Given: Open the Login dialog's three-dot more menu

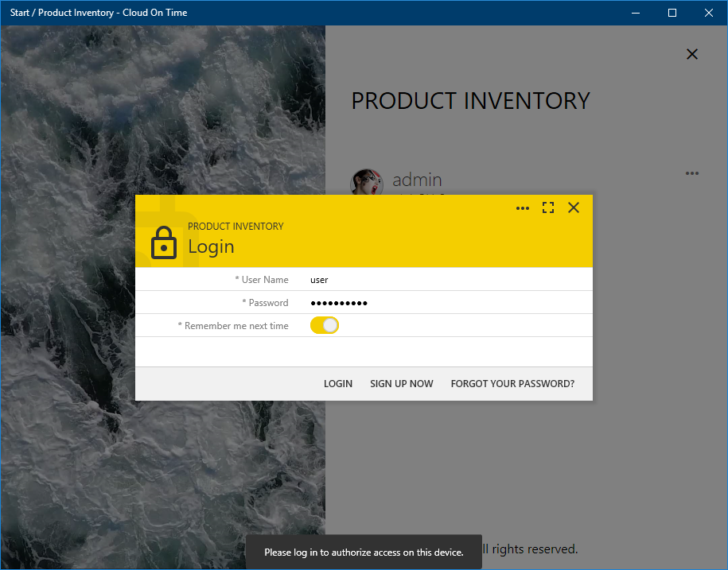Looking at the screenshot, I should (523, 208).
